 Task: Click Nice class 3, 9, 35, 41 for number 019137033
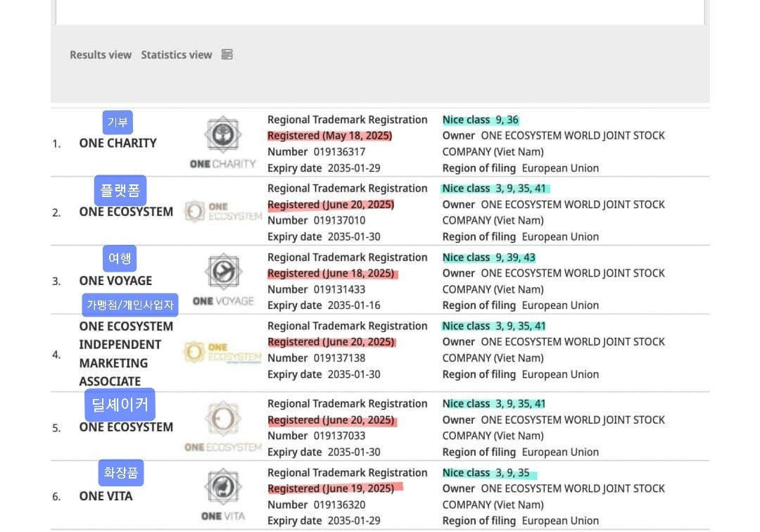[x=495, y=404]
